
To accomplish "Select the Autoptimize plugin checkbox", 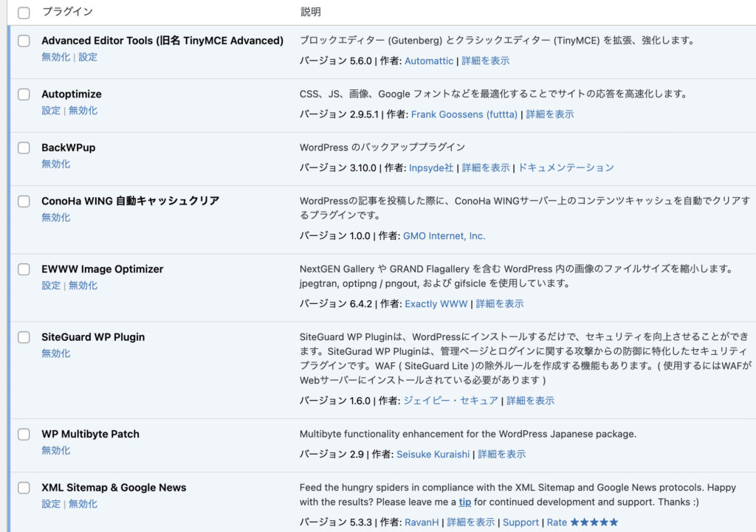I will [x=24, y=94].
